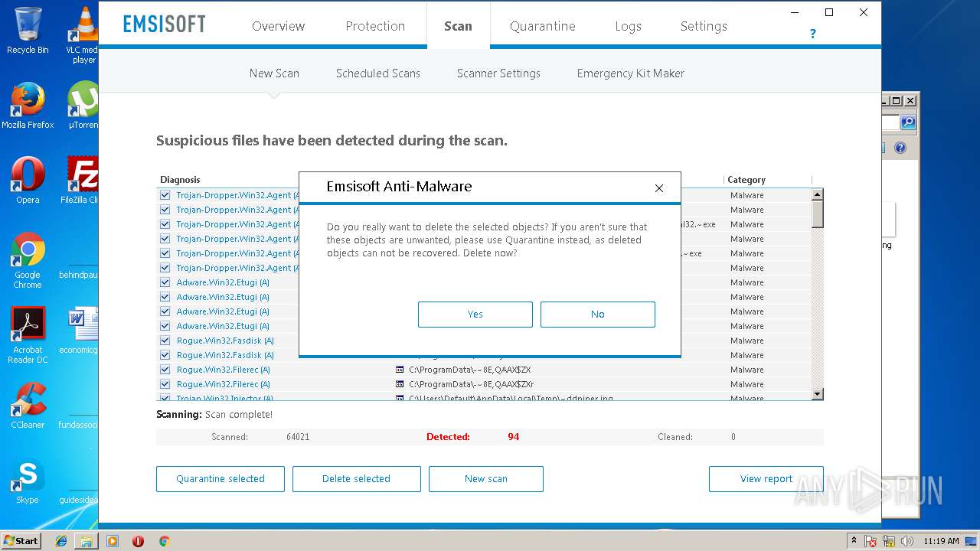Click the Emsisoft help question mark icon
Screen dimensions: 980x551
[812, 34]
